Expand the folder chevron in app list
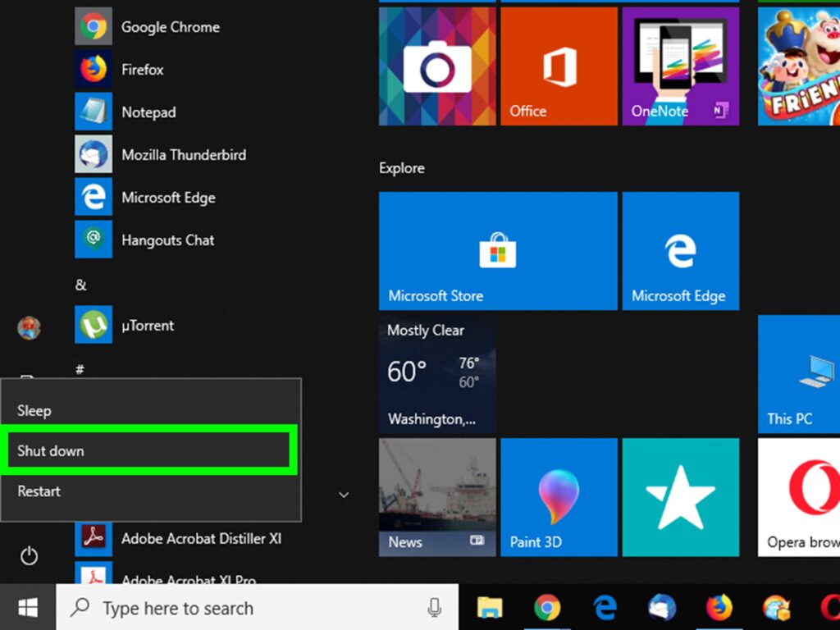This screenshot has height=630, width=840. (345, 495)
